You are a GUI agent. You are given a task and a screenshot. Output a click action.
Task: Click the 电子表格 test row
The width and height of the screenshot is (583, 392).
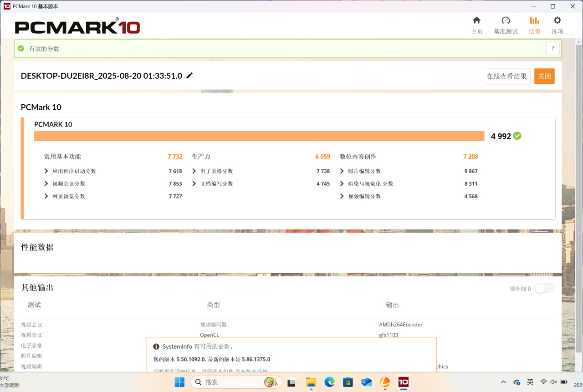[x=31, y=346]
